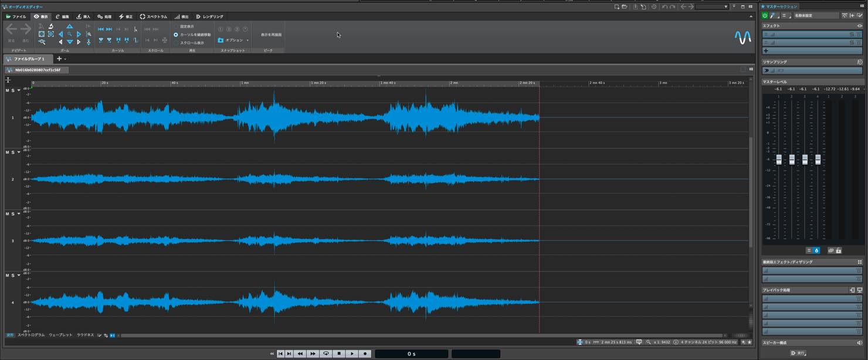Adjust the fourth master level fader
Screen dimensions: 868x360
(818, 159)
